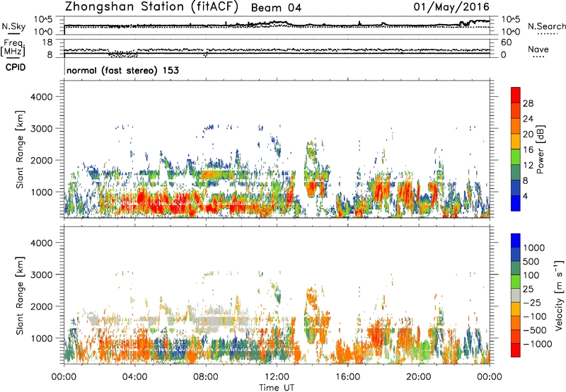
Task: Click the 'Slant Range [km]' label of the velocity panel
Action: click(x=20, y=295)
